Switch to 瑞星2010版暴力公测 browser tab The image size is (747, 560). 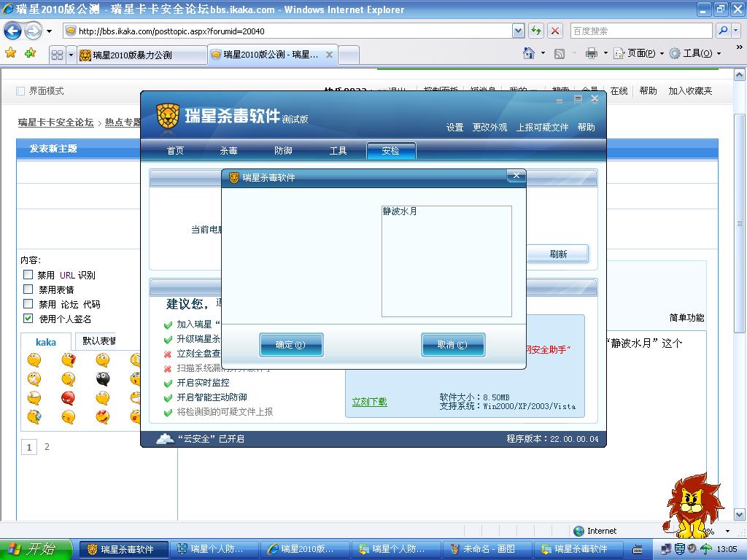[x=142, y=55]
